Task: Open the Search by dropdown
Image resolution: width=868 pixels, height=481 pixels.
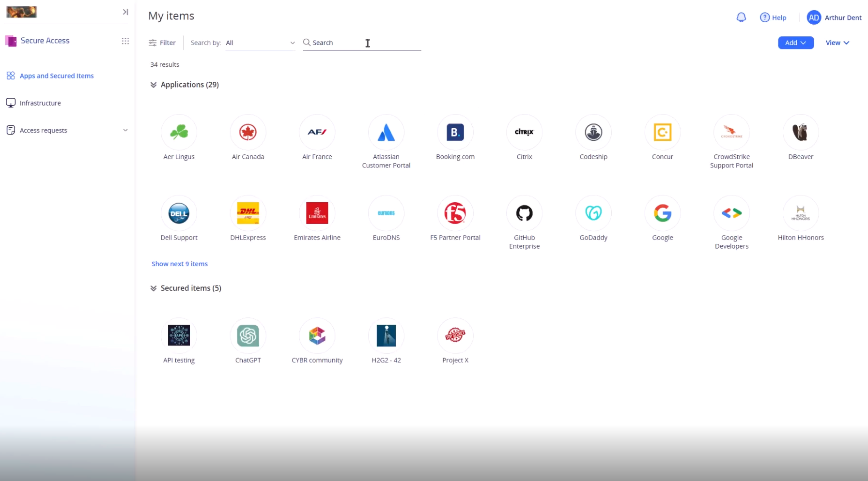Action: pos(260,43)
